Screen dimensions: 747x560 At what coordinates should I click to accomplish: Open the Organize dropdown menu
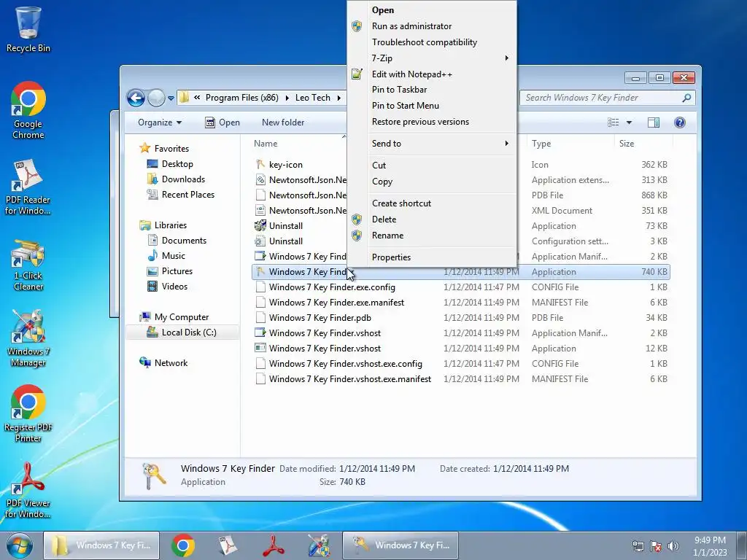(x=160, y=122)
